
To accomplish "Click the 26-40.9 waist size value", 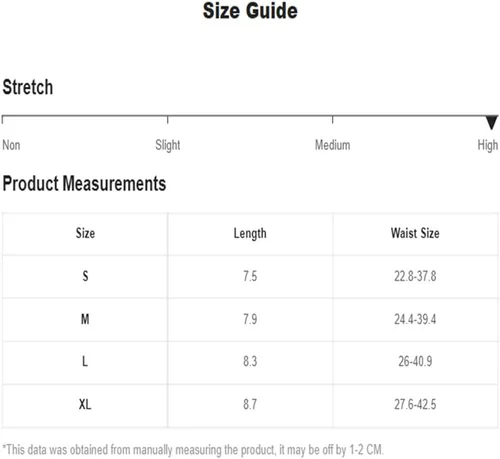I will click(415, 362).
